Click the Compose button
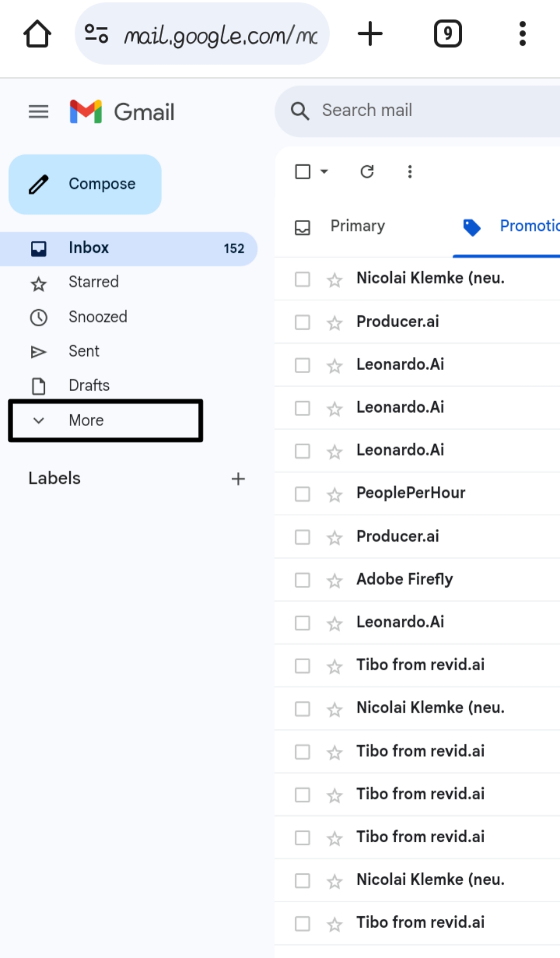This screenshot has height=958, width=560. 85,184
